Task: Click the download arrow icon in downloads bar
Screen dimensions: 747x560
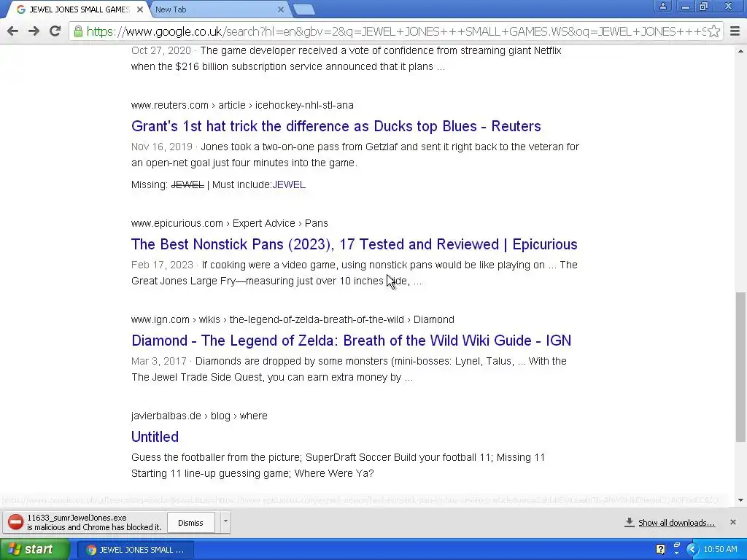Action: point(630,522)
